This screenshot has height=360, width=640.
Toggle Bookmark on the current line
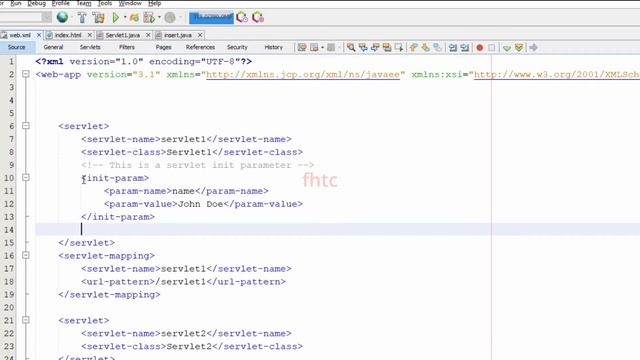coord(437,48)
